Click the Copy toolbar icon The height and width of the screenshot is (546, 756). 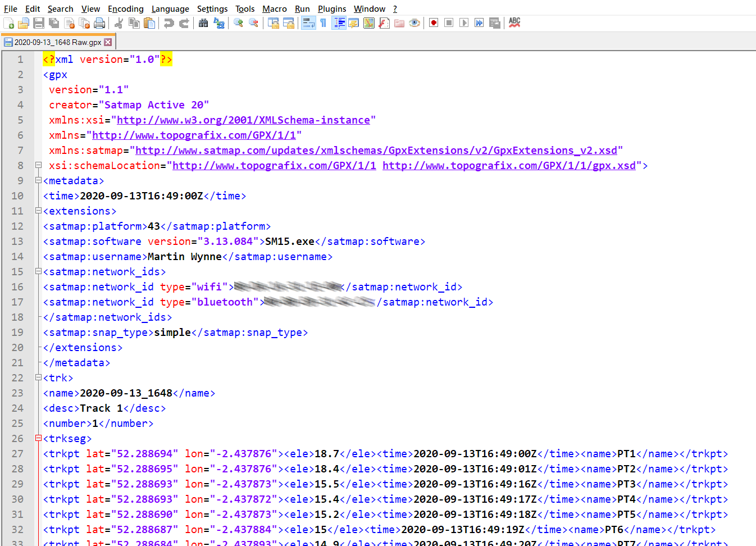pyautogui.click(x=134, y=23)
